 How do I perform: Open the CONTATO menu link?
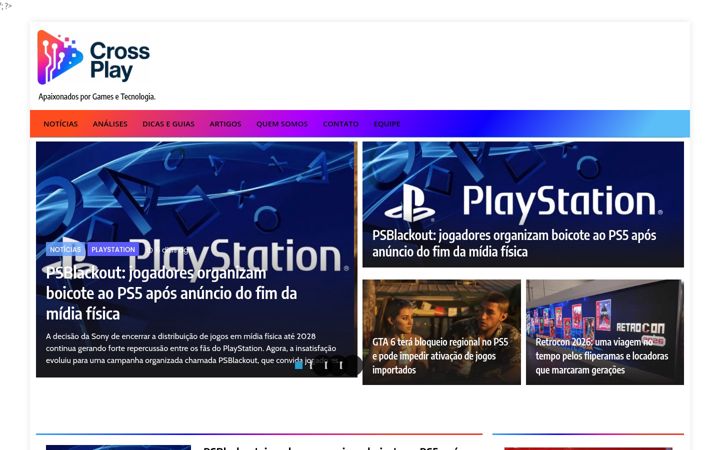click(x=341, y=124)
